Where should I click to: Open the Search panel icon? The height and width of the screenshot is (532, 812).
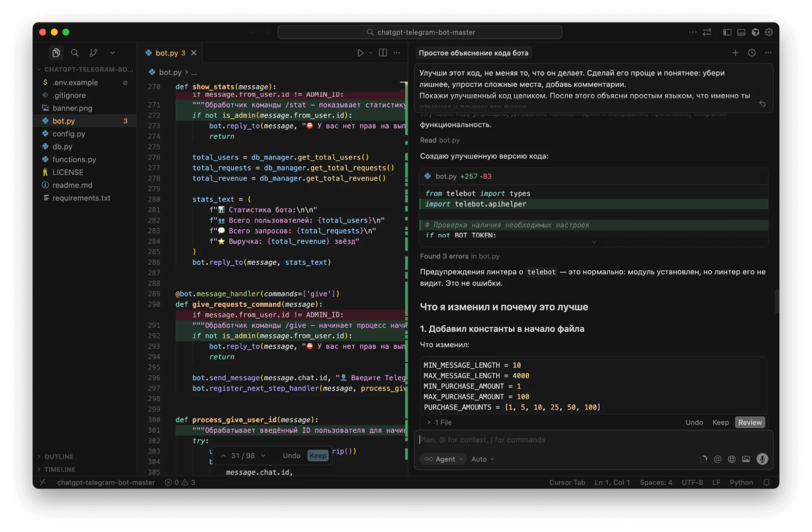[75, 53]
